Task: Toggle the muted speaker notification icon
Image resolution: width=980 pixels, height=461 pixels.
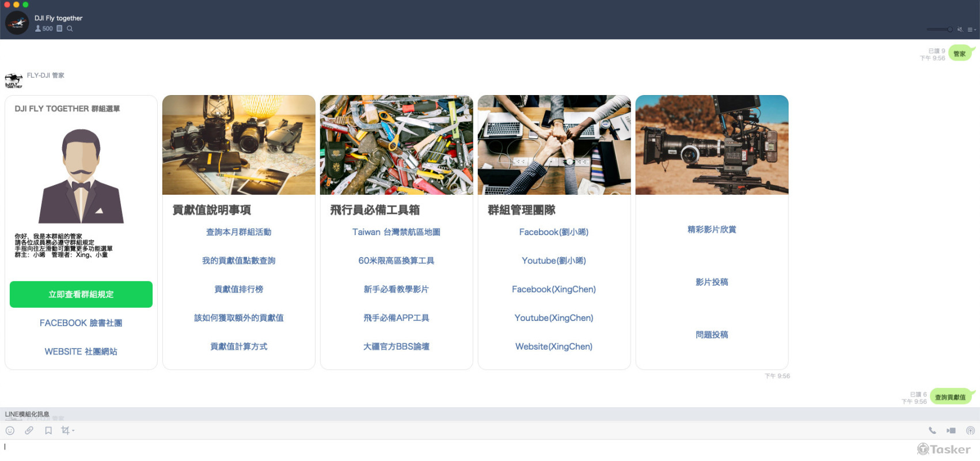Action: pyautogui.click(x=960, y=29)
